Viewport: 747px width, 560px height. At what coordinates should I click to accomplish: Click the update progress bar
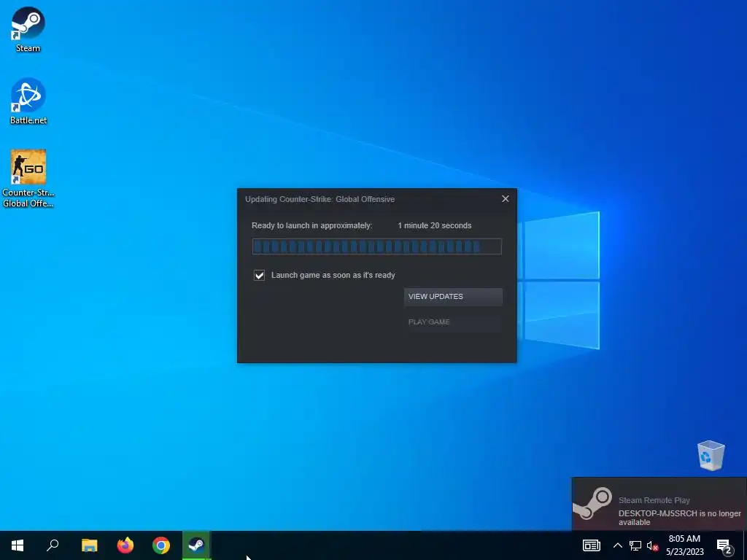[377, 246]
